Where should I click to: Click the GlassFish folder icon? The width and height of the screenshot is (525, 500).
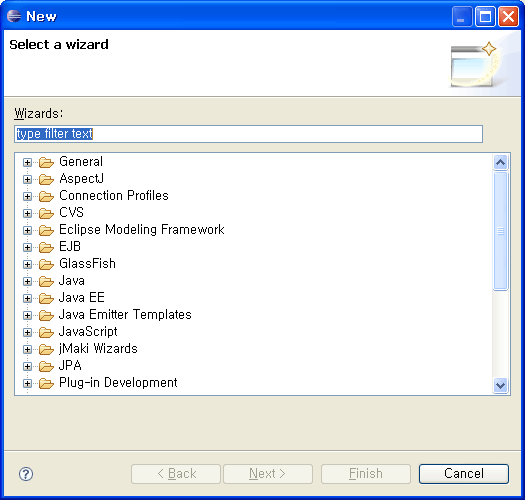(46, 265)
